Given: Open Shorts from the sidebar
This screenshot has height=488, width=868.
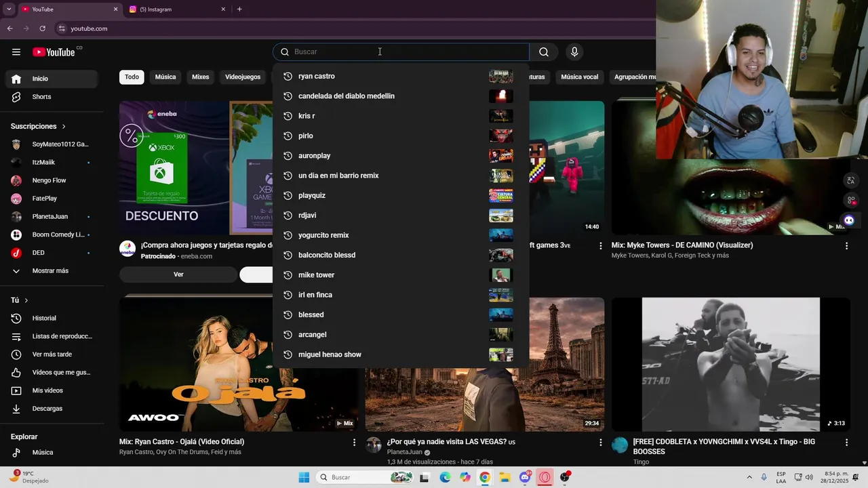Looking at the screenshot, I should coord(52,97).
